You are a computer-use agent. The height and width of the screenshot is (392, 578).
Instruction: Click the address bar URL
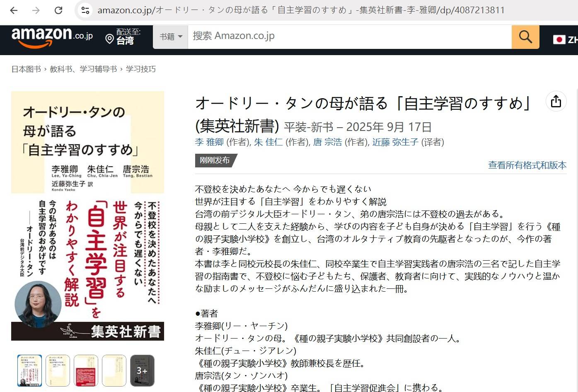coord(301,10)
